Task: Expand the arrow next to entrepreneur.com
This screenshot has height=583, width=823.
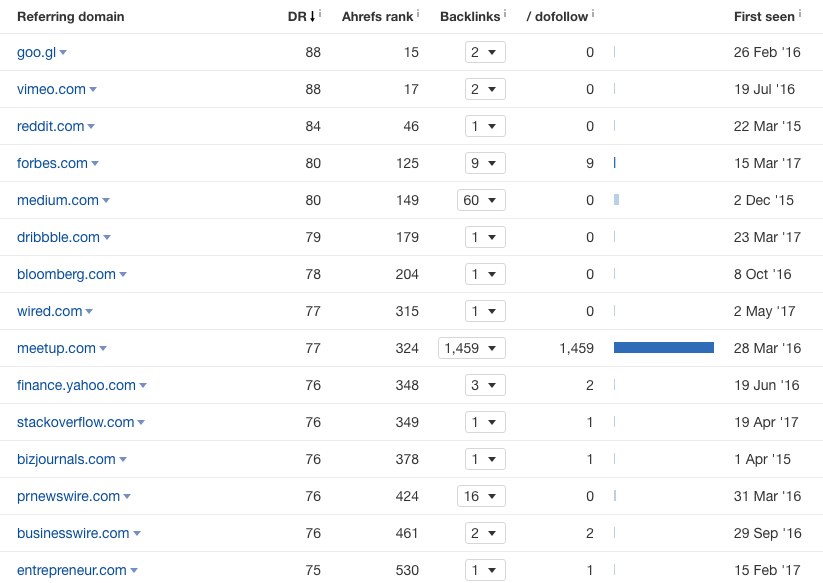Action: (x=134, y=570)
